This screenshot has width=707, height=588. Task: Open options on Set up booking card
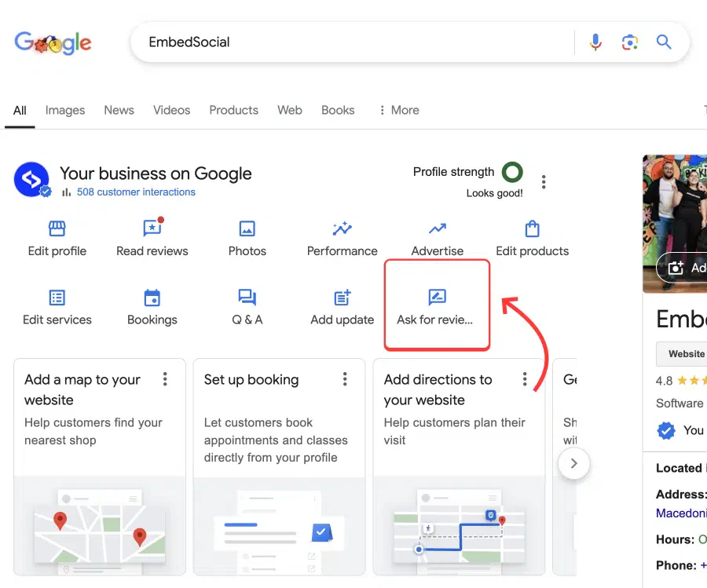coord(345,380)
